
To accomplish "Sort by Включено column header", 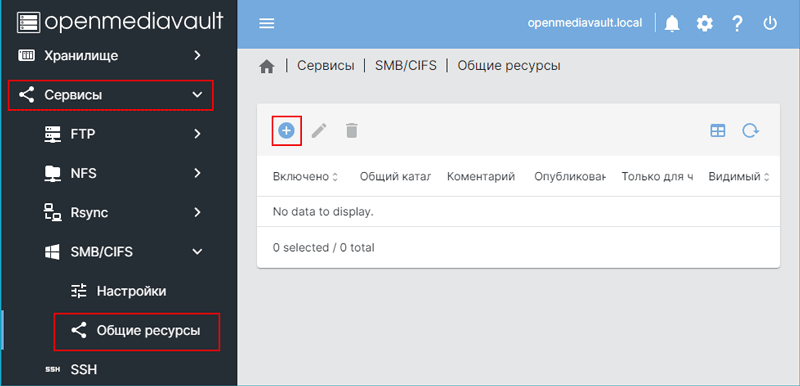I will (305, 176).
